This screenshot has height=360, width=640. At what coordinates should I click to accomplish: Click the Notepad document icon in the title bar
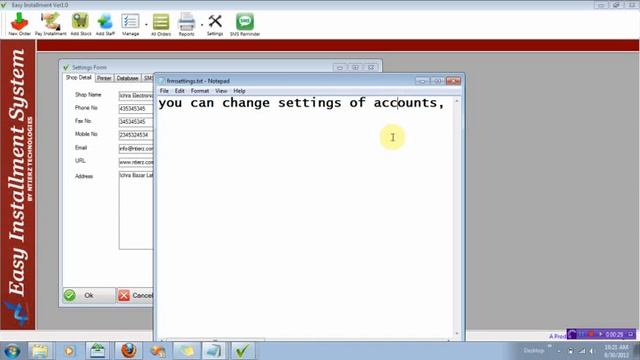pos(162,81)
